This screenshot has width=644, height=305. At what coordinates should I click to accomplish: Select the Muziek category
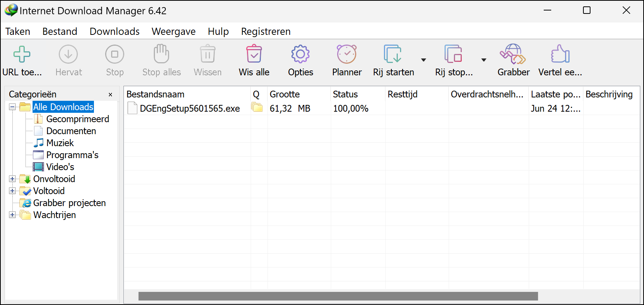60,143
